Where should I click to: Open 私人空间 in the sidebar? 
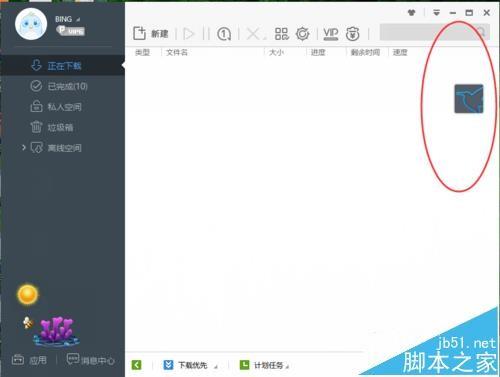[62, 107]
